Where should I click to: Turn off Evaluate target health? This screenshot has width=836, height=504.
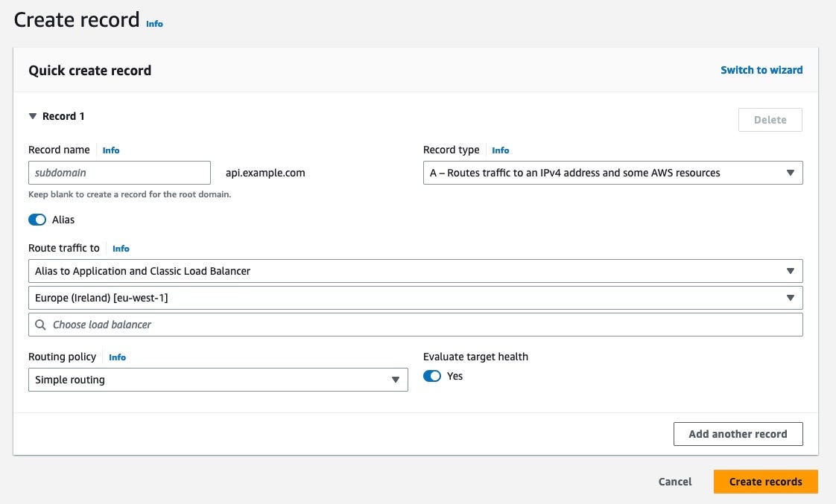pos(431,376)
